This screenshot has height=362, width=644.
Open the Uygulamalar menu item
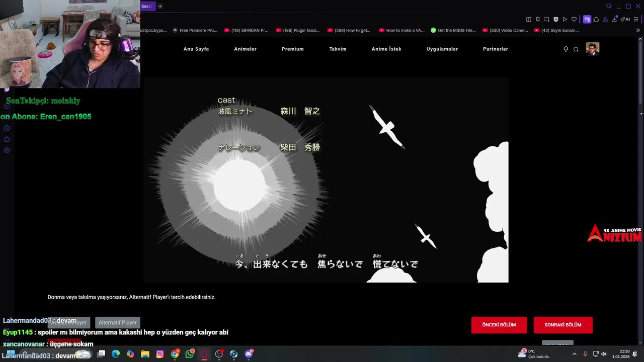[x=442, y=49]
